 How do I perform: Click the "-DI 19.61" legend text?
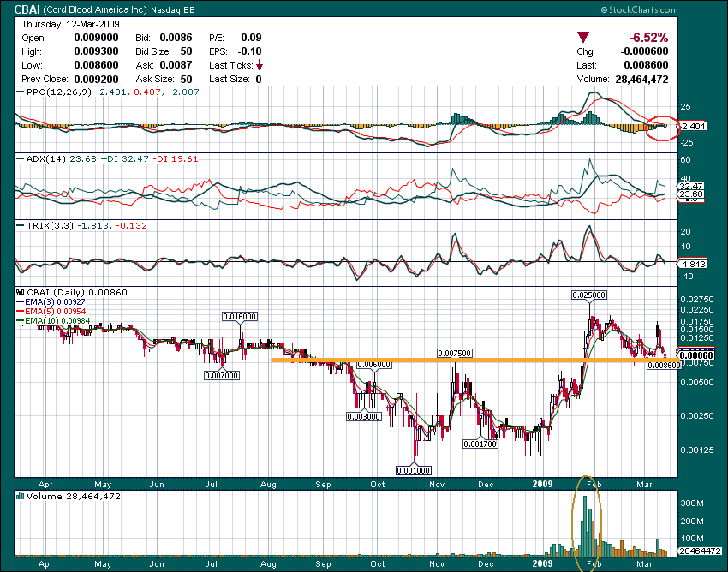tap(175, 158)
